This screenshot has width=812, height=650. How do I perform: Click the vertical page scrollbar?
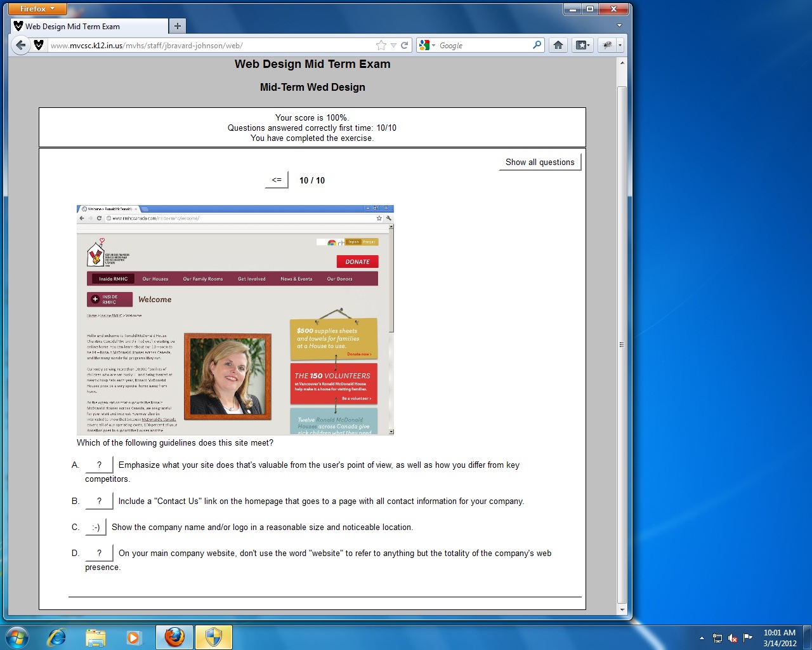coord(622,343)
